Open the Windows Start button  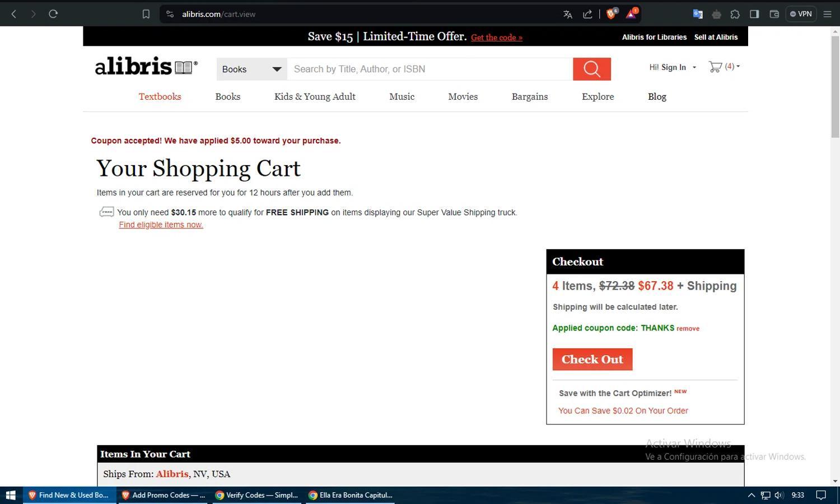coord(11,495)
